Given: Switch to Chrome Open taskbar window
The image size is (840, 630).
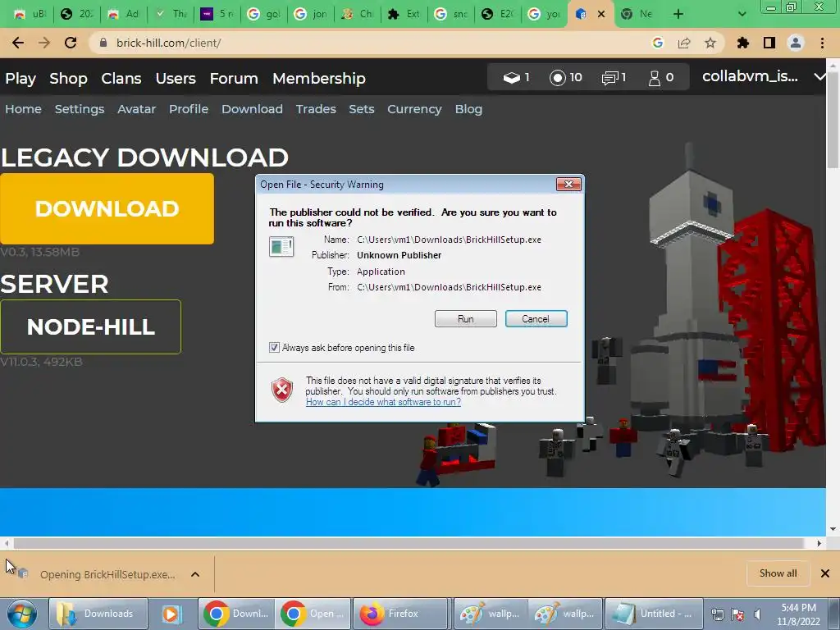Looking at the screenshot, I should 313,614.
